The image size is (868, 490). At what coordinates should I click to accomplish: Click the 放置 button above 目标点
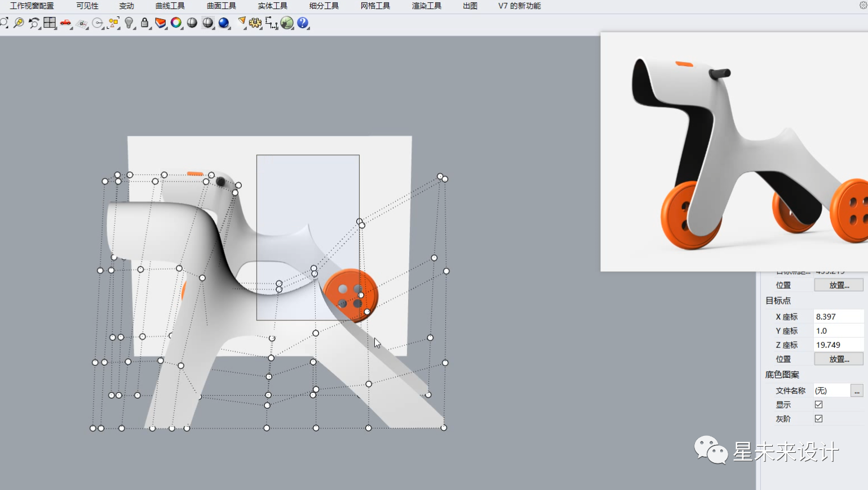[839, 285]
